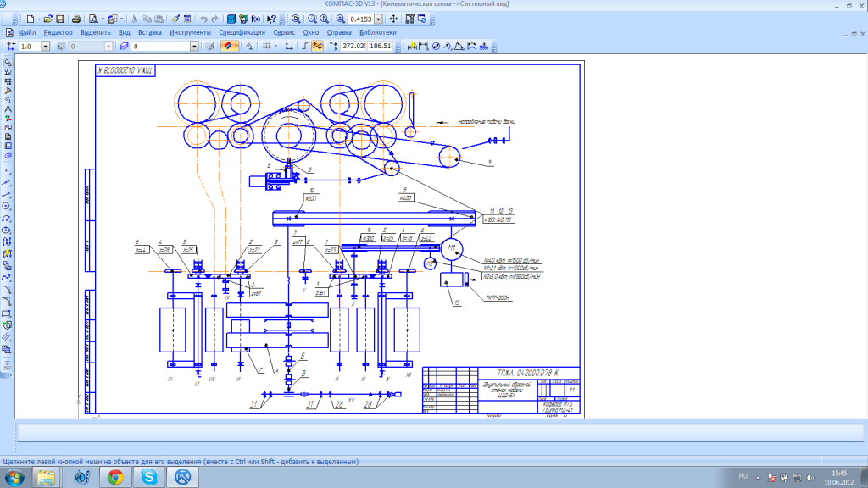Open print preview
868x488 pixels.
tap(93, 19)
